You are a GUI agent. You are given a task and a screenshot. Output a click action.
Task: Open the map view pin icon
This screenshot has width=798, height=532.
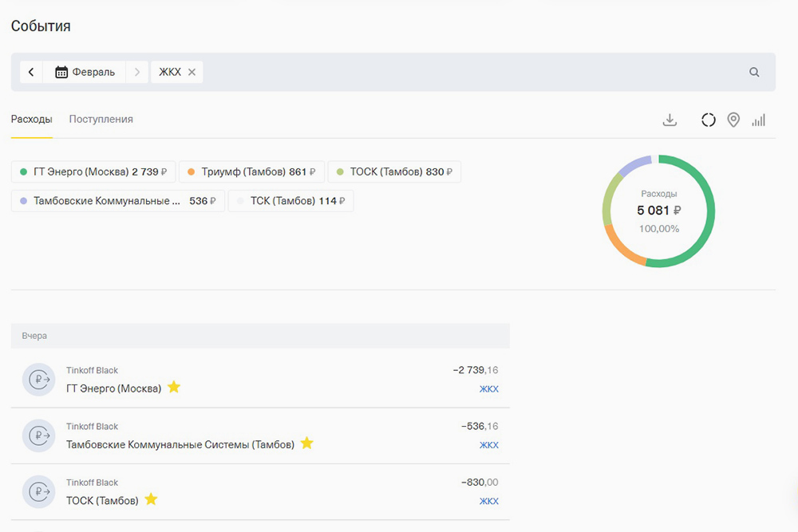point(733,120)
